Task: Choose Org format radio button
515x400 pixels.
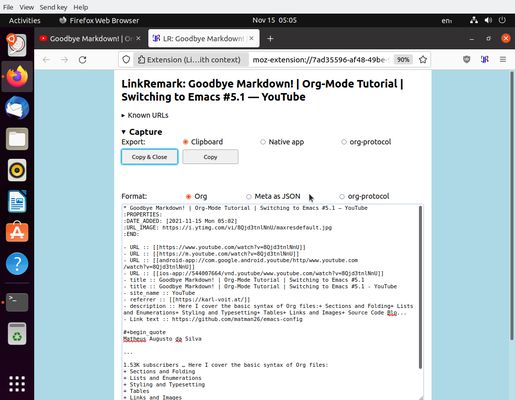Action: (188, 197)
